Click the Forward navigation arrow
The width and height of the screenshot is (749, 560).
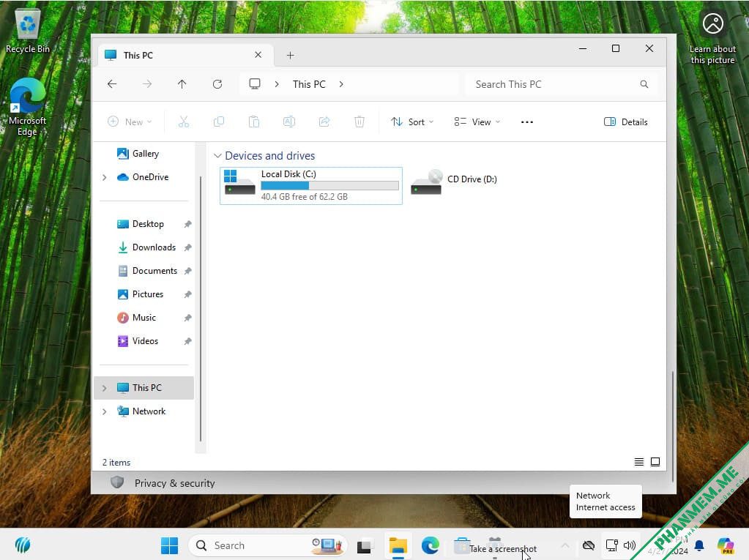pyautogui.click(x=147, y=84)
